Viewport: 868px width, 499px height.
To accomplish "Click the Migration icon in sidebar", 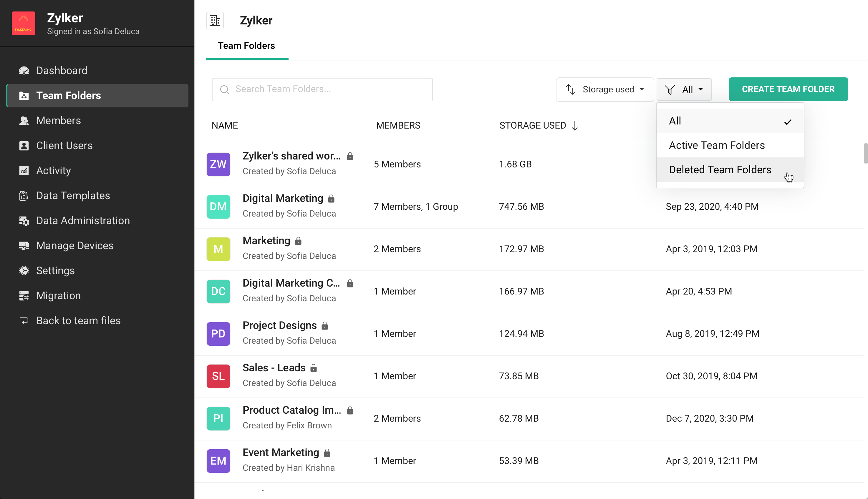I will 24,296.
